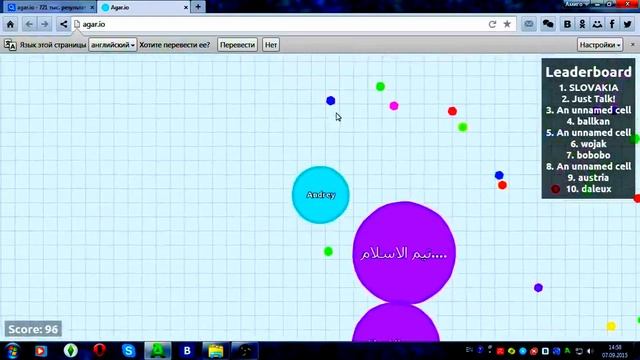Open the Skype taskbar icon

point(129,351)
